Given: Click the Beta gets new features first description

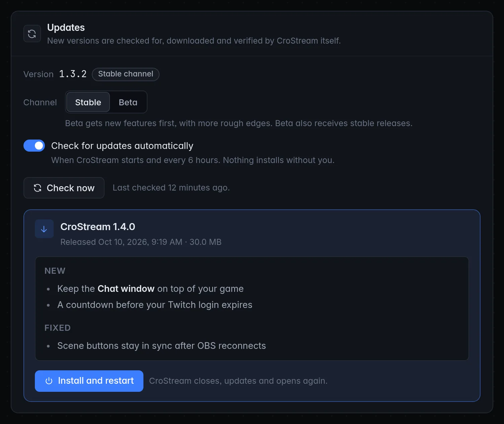Looking at the screenshot, I should 239,123.
